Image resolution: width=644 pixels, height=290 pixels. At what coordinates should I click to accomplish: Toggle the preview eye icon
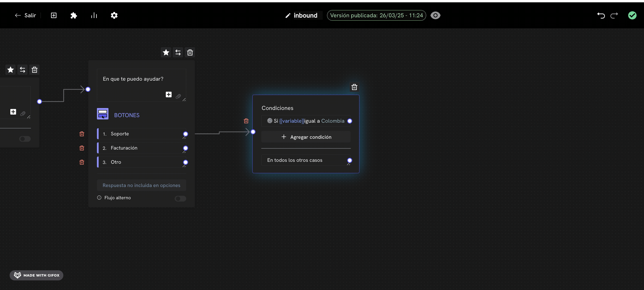435,16
